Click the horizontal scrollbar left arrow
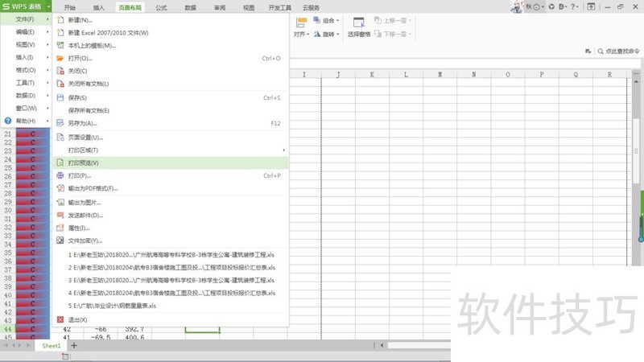The image size is (644, 362). coord(382,345)
